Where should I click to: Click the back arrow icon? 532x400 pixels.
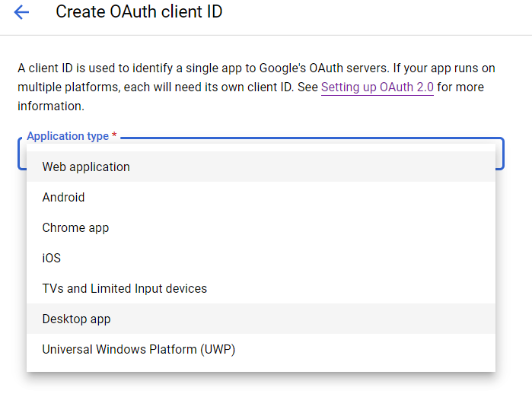click(21, 13)
